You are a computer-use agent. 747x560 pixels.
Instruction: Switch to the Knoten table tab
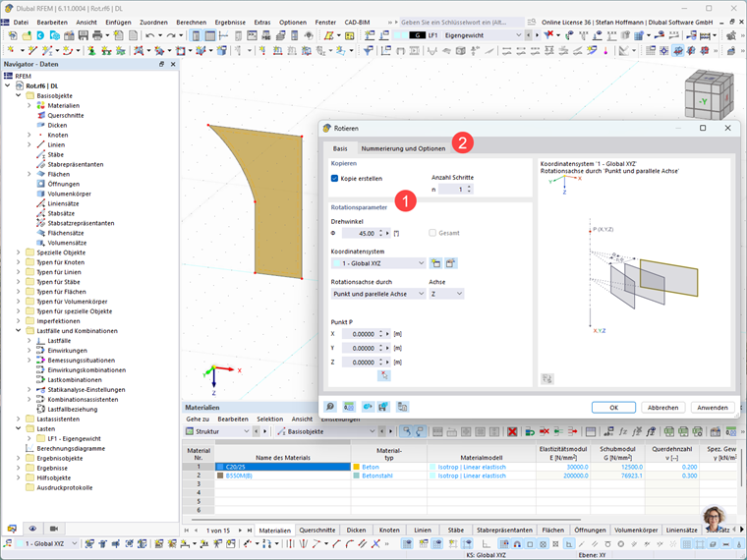pyautogui.click(x=389, y=530)
